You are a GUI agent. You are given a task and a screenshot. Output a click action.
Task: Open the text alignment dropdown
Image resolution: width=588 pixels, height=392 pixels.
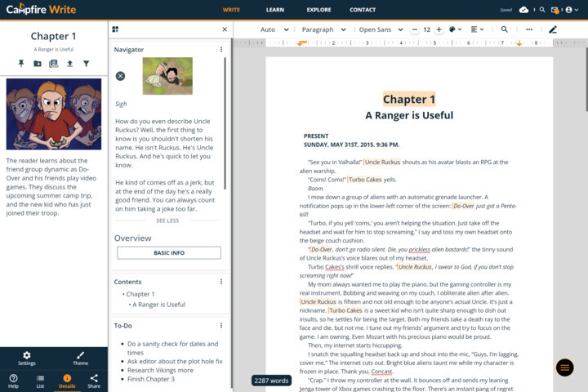tap(478, 29)
